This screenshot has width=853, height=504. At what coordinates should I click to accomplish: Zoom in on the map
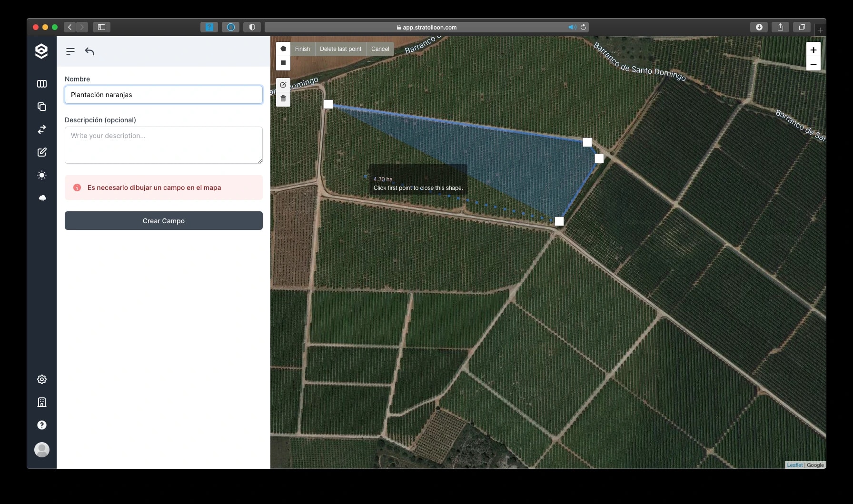(813, 49)
